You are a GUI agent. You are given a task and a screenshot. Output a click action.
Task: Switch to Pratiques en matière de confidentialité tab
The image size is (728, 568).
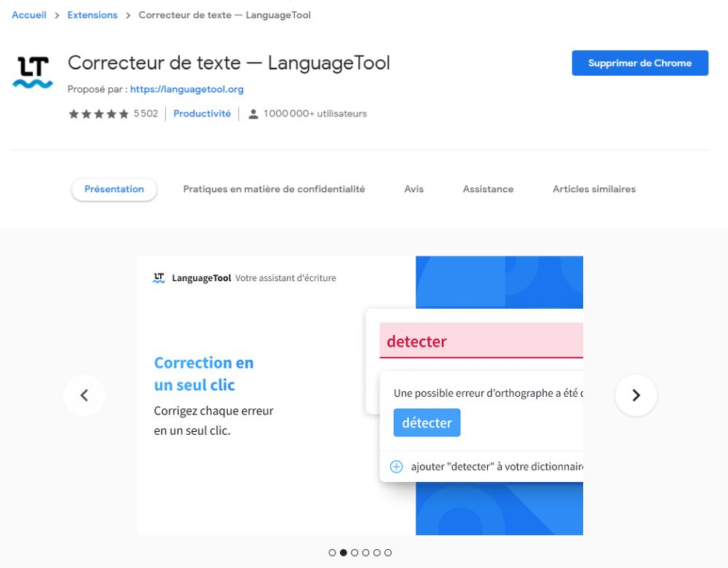click(x=274, y=189)
